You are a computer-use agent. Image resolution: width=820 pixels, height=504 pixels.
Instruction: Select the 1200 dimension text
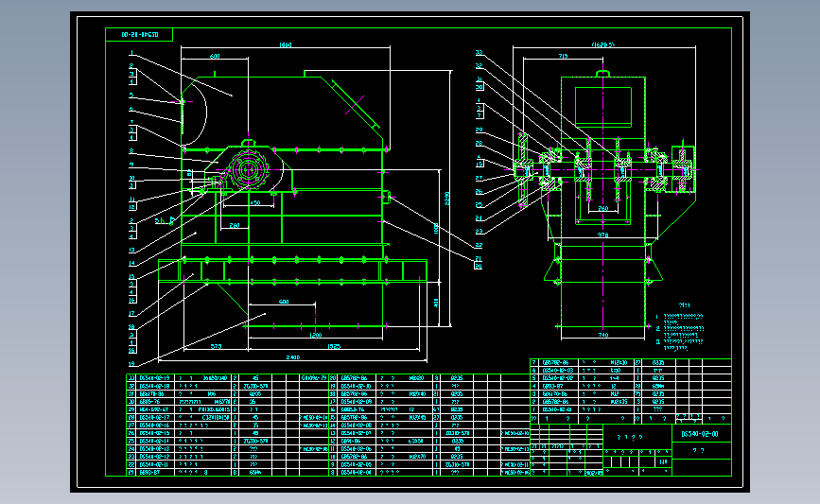coord(315,335)
